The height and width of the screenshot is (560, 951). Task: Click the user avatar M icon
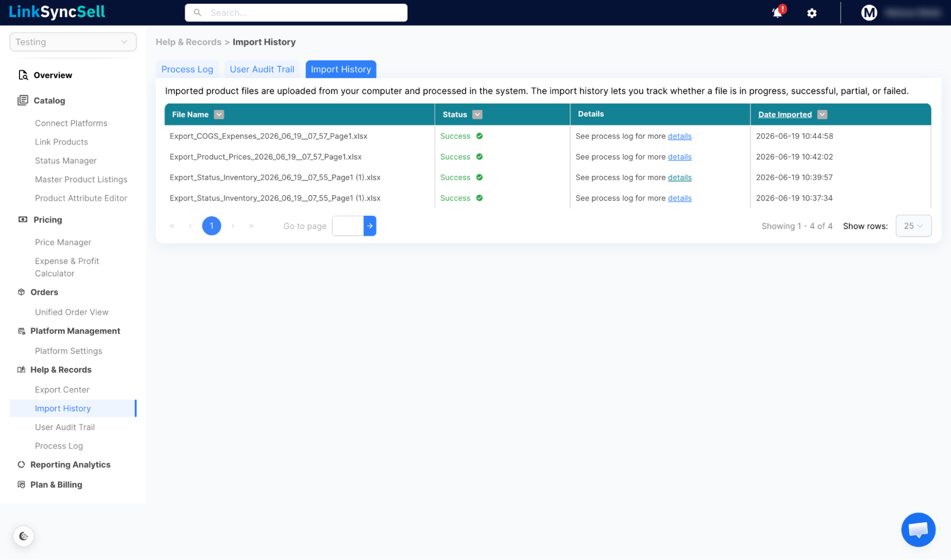pyautogui.click(x=869, y=13)
